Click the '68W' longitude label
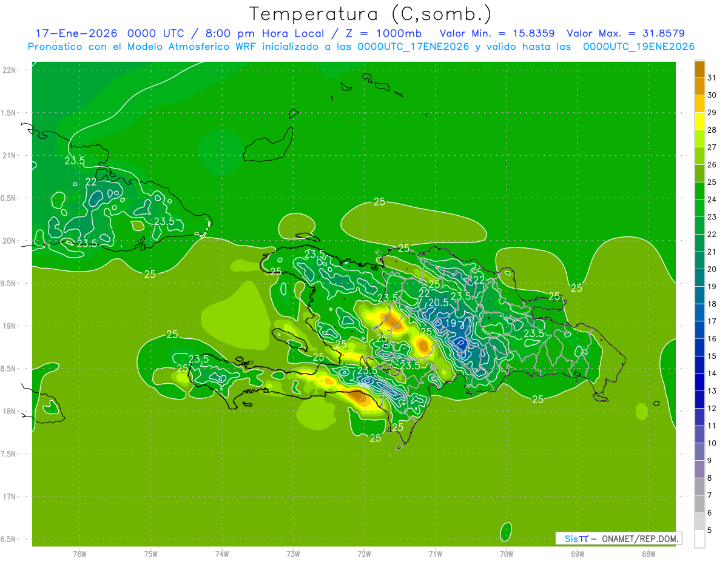Viewport: 728px width, 562px height. (x=648, y=554)
